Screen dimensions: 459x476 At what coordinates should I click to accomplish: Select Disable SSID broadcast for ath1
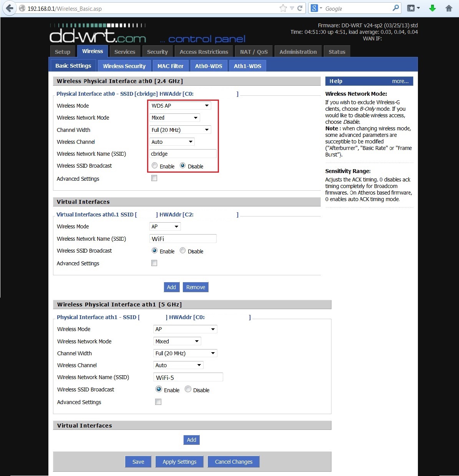pyautogui.click(x=188, y=389)
